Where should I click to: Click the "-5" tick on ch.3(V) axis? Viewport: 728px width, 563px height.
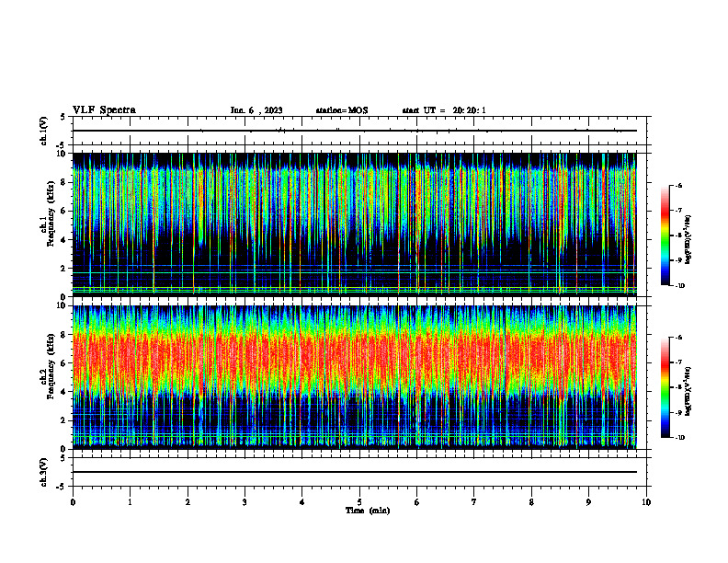[62, 487]
